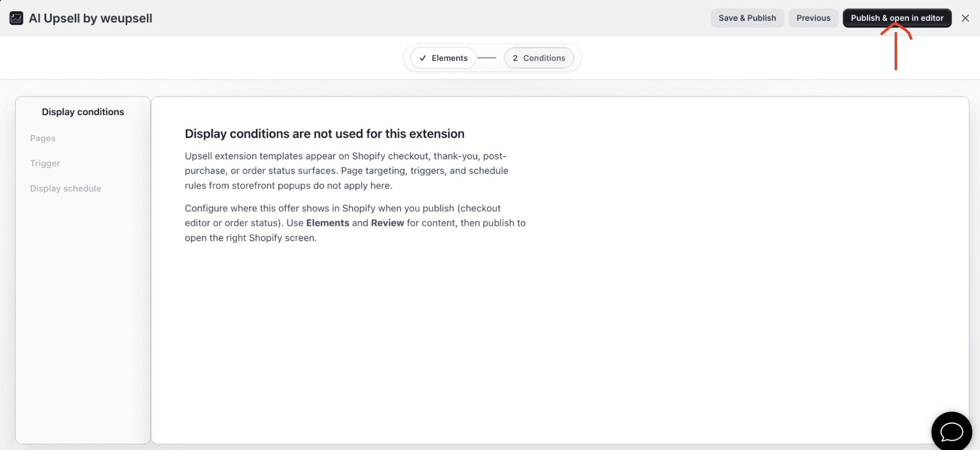Viewport: 980px width, 450px height.
Task: Open the Display schedule section
Action: [x=65, y=188]
